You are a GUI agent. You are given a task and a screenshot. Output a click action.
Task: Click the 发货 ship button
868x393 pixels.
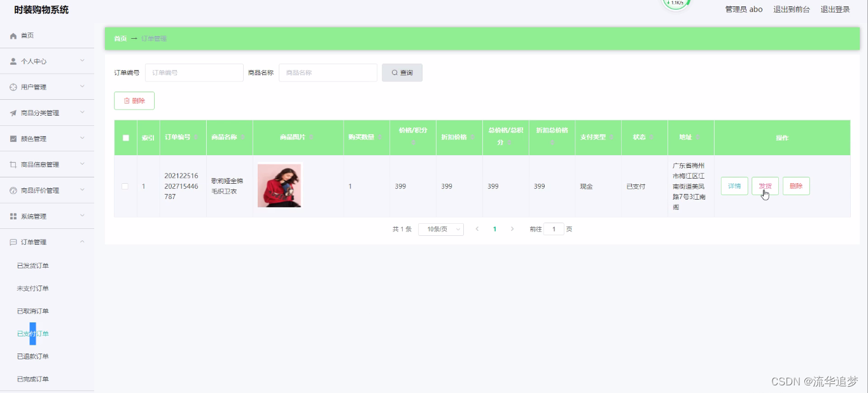pyautogui.click(x=765, y=186)
